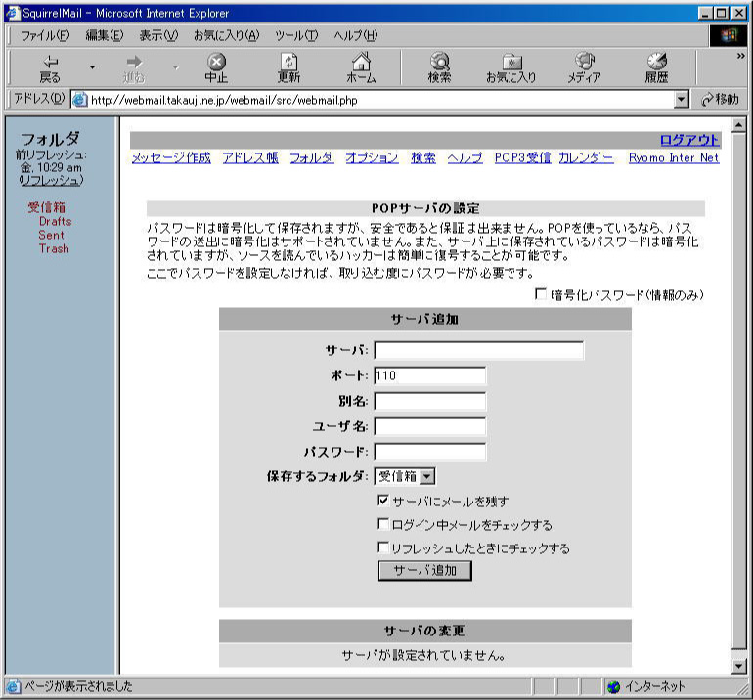Open the カレンダー calendar link
753x700 pixels.
click(586, 158)
